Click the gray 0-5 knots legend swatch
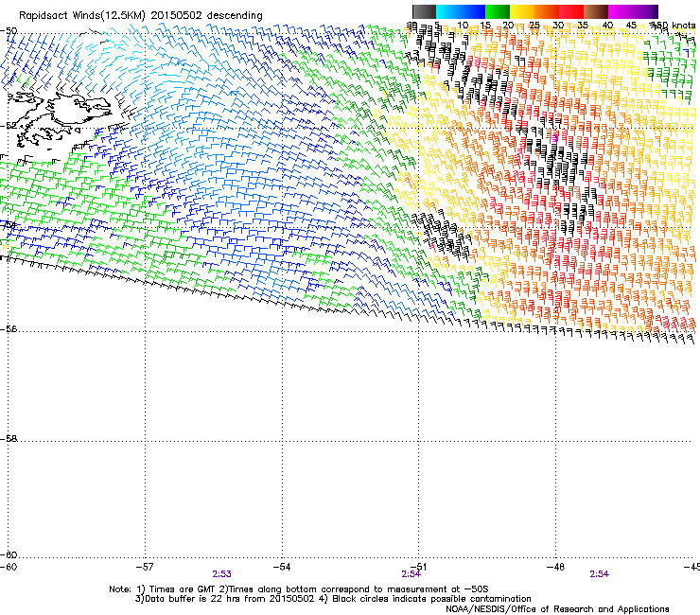The width and height of the screenshot is (700, 615). pyautogui.click(x=424, y=11)
